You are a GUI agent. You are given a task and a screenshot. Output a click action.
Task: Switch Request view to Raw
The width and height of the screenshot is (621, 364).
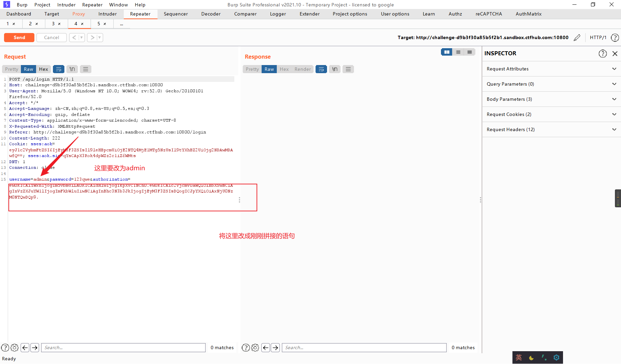28,69
